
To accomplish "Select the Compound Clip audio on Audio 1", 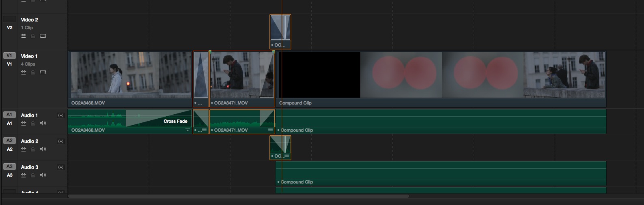I will [441, 122].
